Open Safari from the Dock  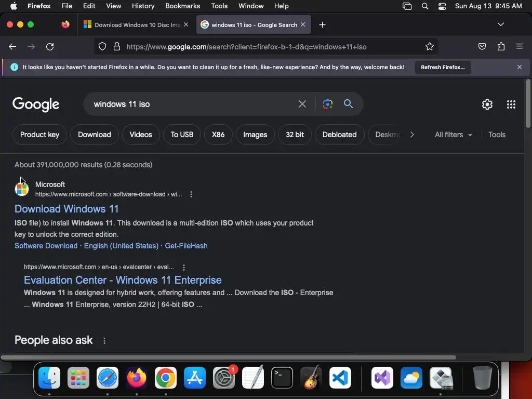coord(108,378)
